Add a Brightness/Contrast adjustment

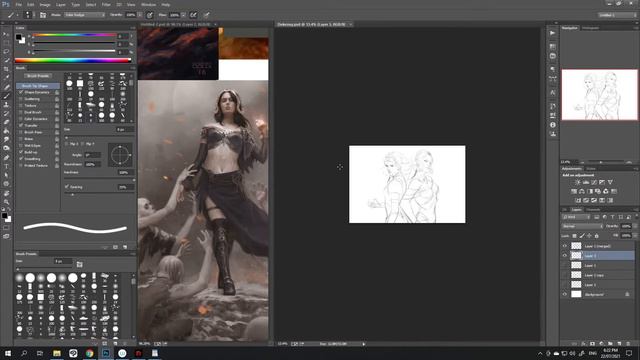578,182
